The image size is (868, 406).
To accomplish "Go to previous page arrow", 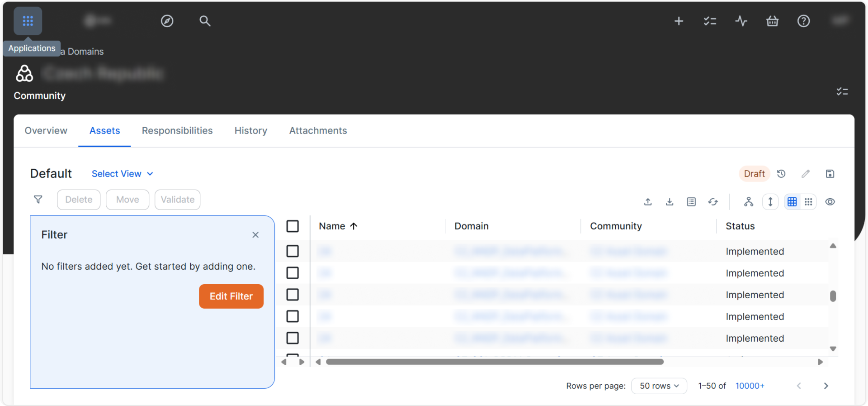I will pos(799,386).
